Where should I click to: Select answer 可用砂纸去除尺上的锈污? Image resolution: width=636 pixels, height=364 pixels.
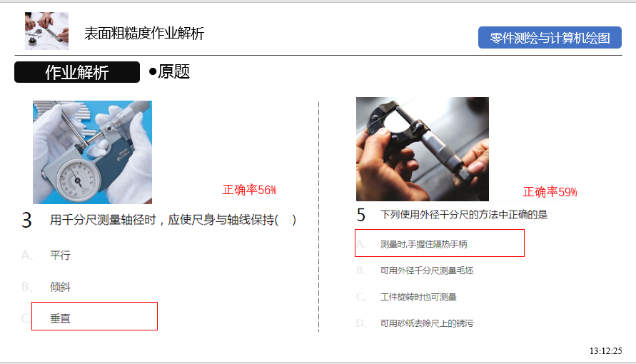pos(427,323)
